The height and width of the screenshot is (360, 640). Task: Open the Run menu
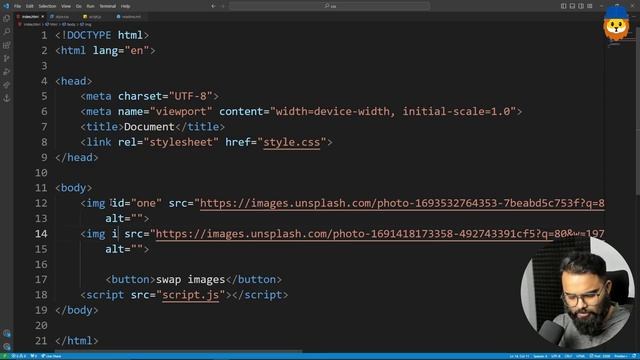coord(90,6)
